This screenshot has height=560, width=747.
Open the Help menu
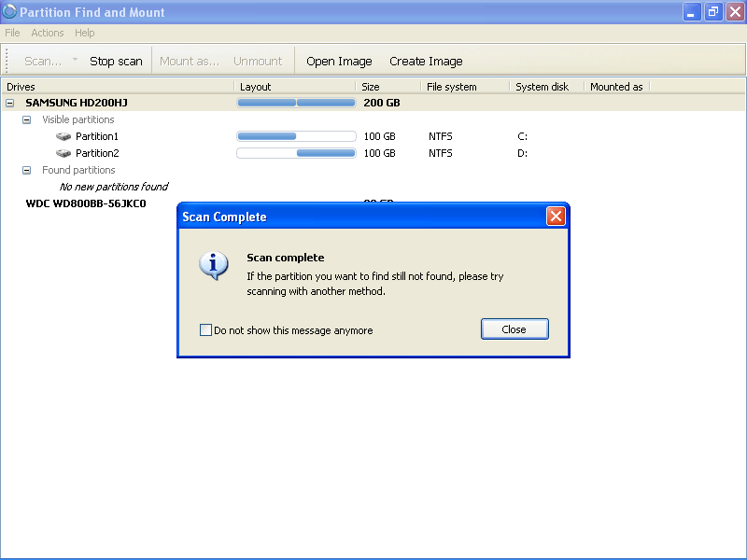[85, 32]
